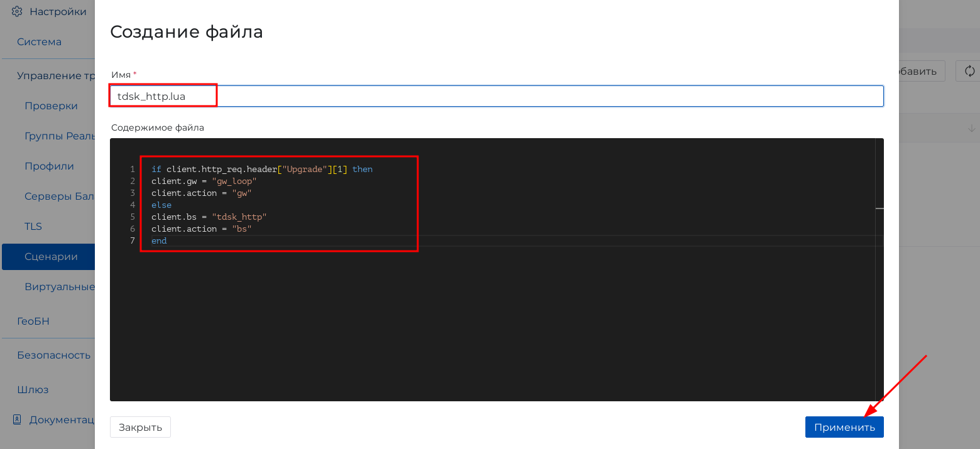Select TLS in sidebar
This screenshot has width=980, height=449.
click(33, 226)
